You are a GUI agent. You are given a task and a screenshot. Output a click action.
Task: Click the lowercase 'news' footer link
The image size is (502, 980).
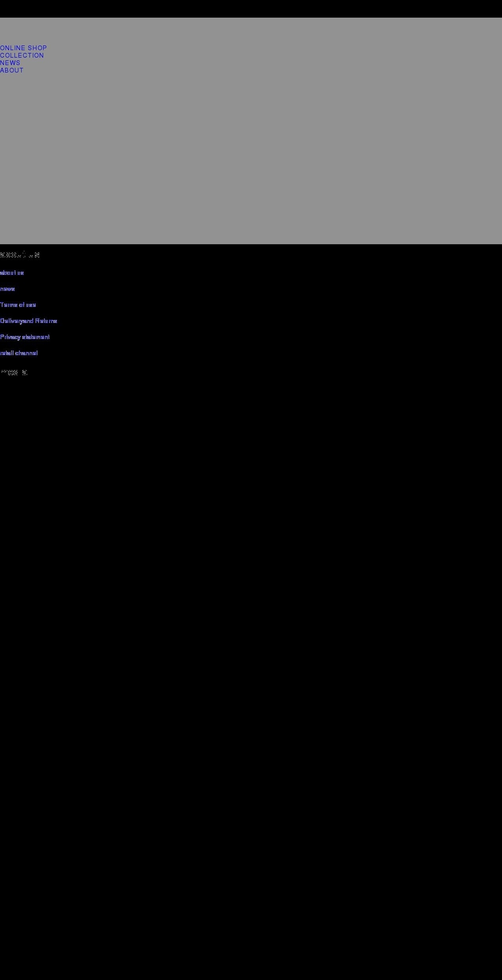(7, 289)
